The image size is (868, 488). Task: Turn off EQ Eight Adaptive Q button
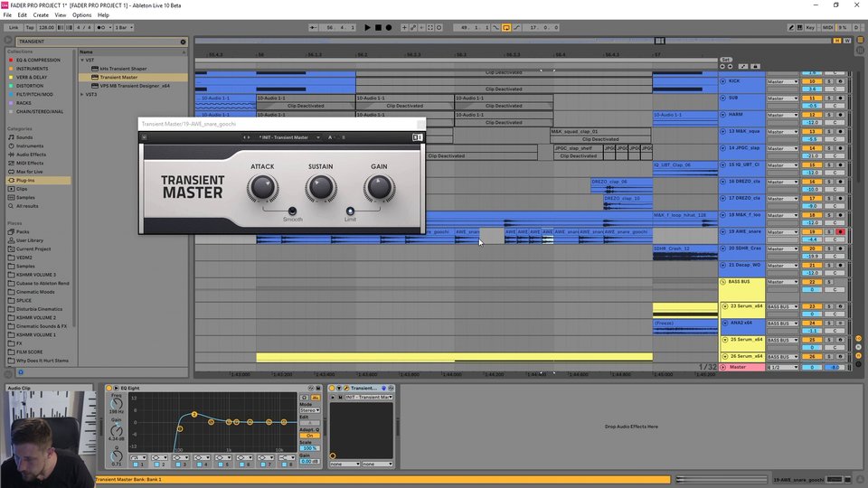click(x=310, y=436)
